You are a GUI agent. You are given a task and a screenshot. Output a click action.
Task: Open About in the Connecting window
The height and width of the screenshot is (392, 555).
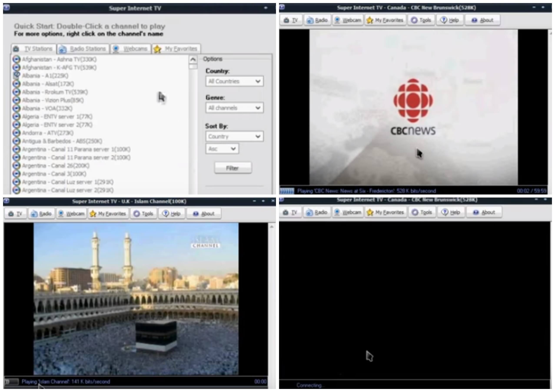[484, 212]
